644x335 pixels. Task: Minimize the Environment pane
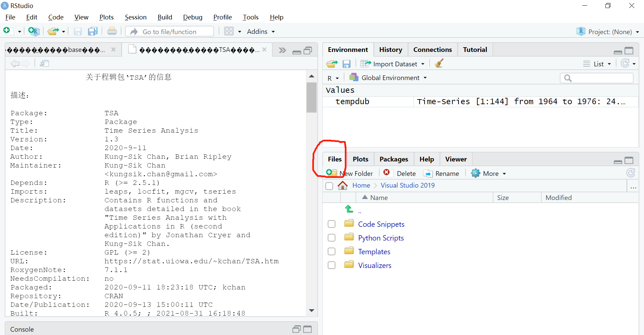(x=618, y=52)
